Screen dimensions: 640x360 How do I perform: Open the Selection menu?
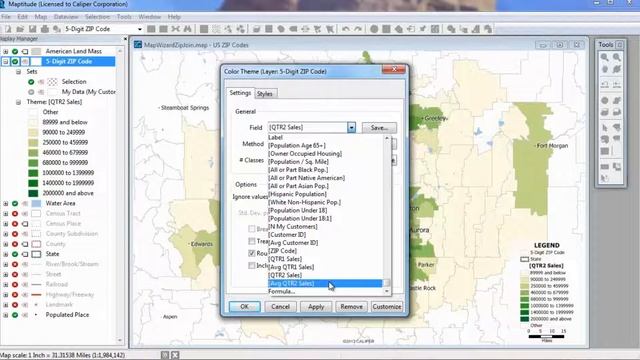(x=97, y=17)
